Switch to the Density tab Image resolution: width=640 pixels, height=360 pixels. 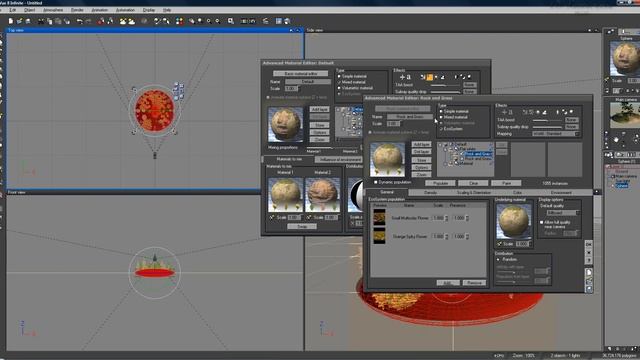pos(430,192)
